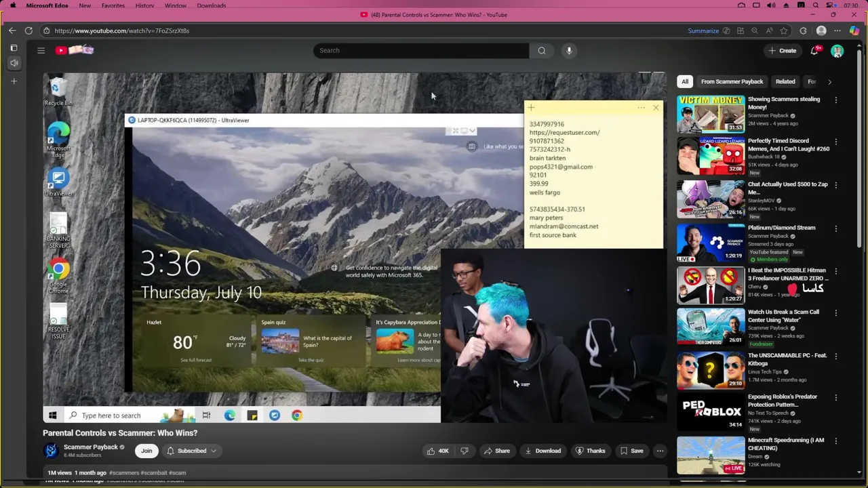Image resolution: width=868 pixels, height=488 pixels.
Task: Click the Share button
Action: (496, 451)
